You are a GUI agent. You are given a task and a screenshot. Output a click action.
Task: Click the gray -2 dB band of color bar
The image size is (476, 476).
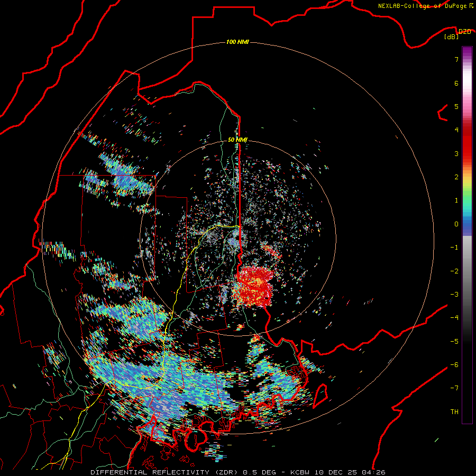tap(467, 271)
